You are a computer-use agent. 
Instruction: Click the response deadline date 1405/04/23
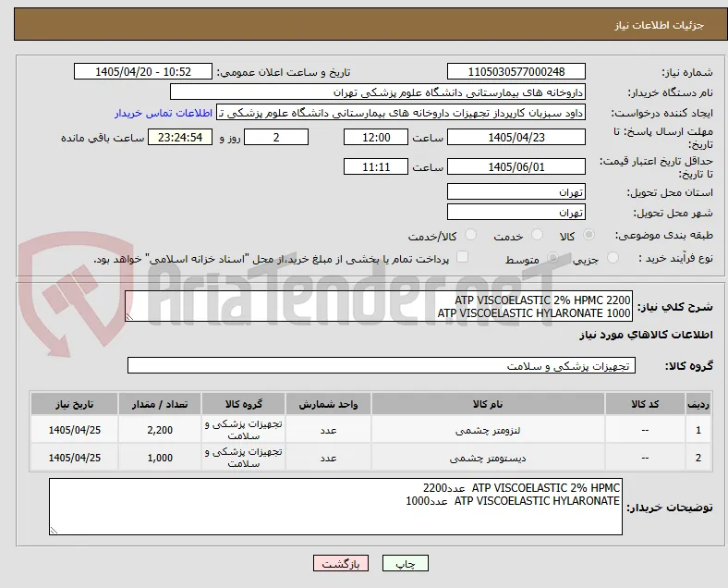[x=516, y=137]
